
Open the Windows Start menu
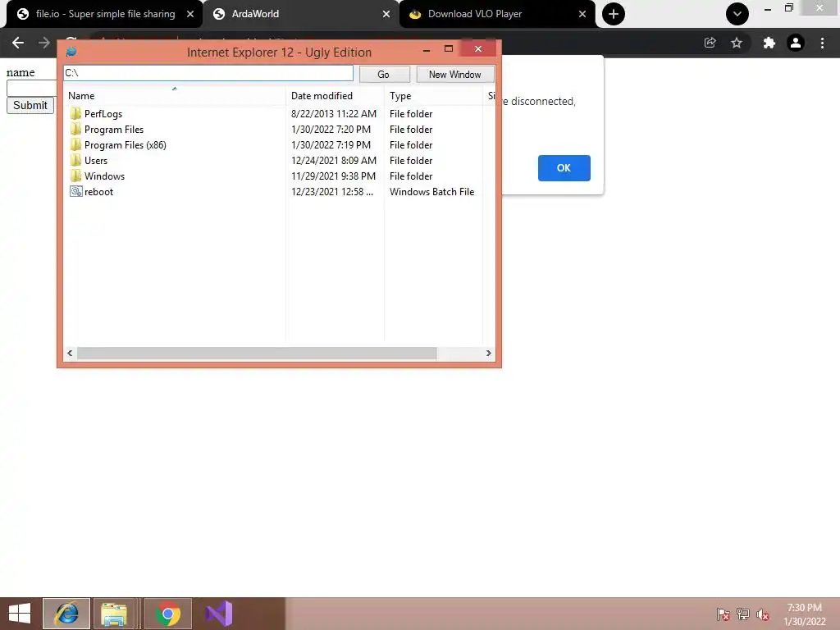click(x=20, y=614)
